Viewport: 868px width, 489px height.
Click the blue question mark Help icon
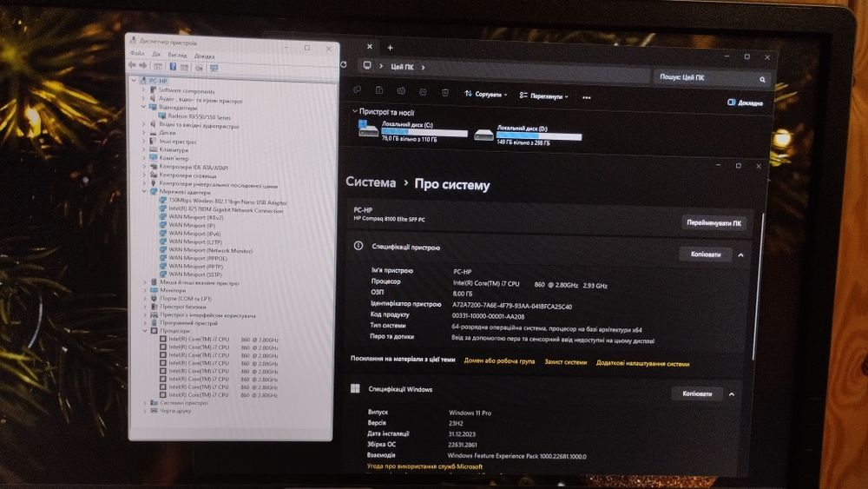click(x=173, y=67)
